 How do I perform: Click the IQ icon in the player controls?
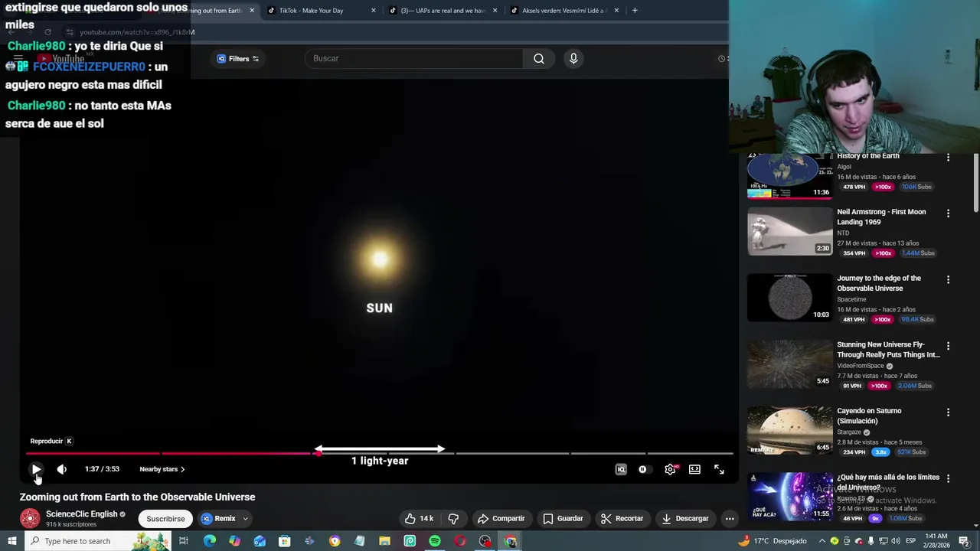pos(621,469)
